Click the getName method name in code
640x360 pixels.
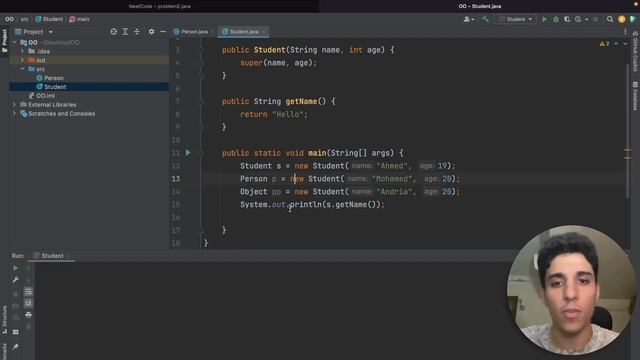tap(301, 101)
